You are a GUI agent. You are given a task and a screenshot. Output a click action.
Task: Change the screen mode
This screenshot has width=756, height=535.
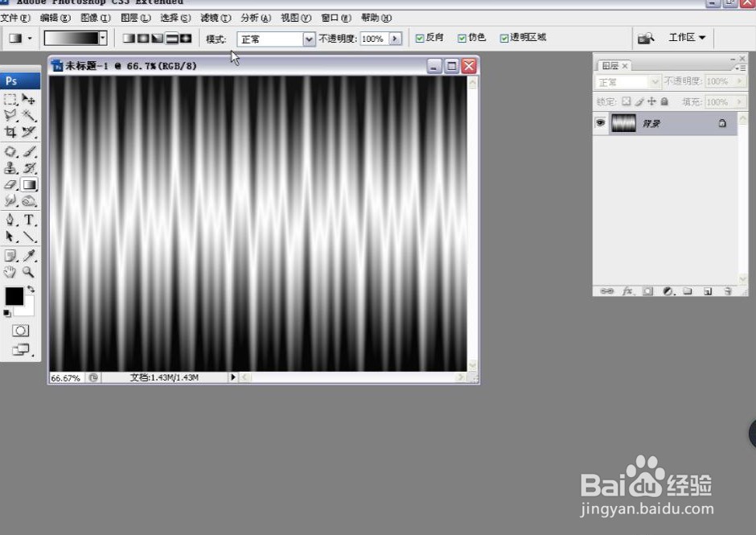(20, 349)
